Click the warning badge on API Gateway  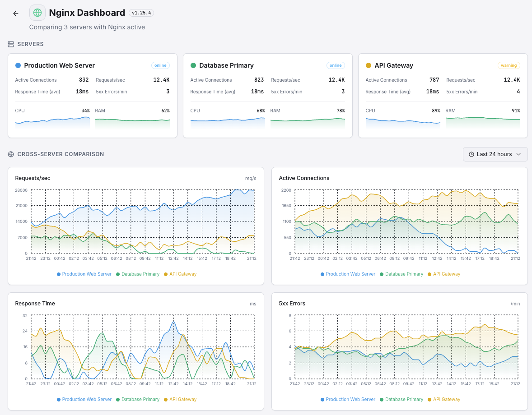[x=509, y=65]
